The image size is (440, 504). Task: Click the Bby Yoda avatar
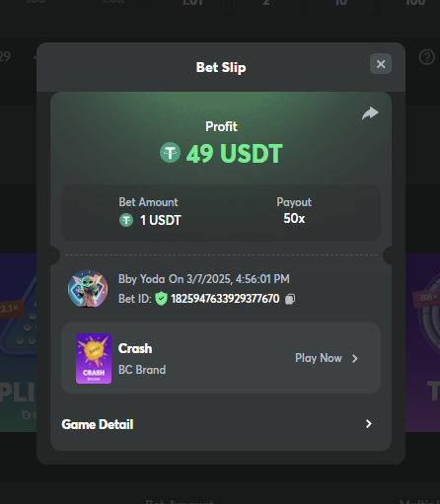tap(88, 289)
